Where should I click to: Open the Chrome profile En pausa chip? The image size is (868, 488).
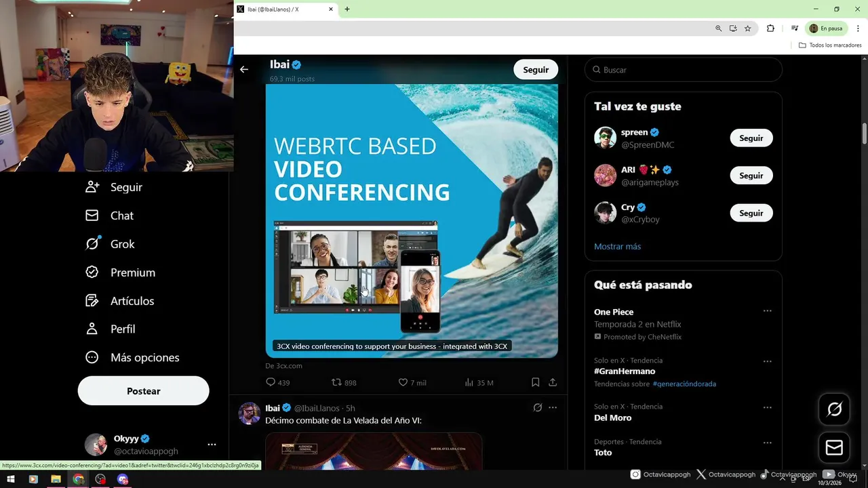click(x=825, y=28)
